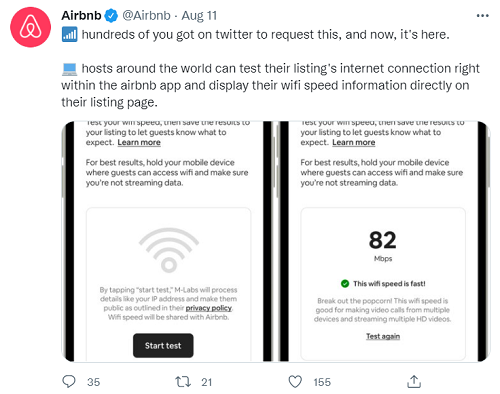500x394 pixels.
Task: Click Learn more in right screenshot
Action: click(354, 142)
